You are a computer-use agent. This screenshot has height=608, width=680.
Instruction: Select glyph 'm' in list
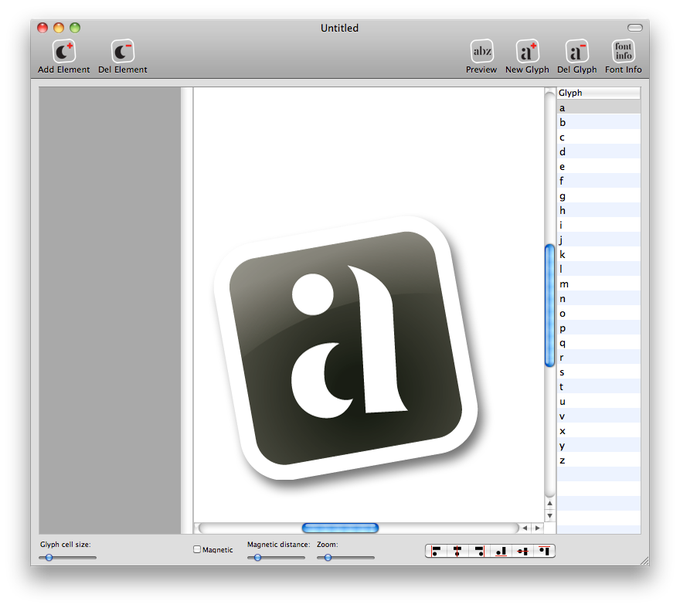(598, 284)
